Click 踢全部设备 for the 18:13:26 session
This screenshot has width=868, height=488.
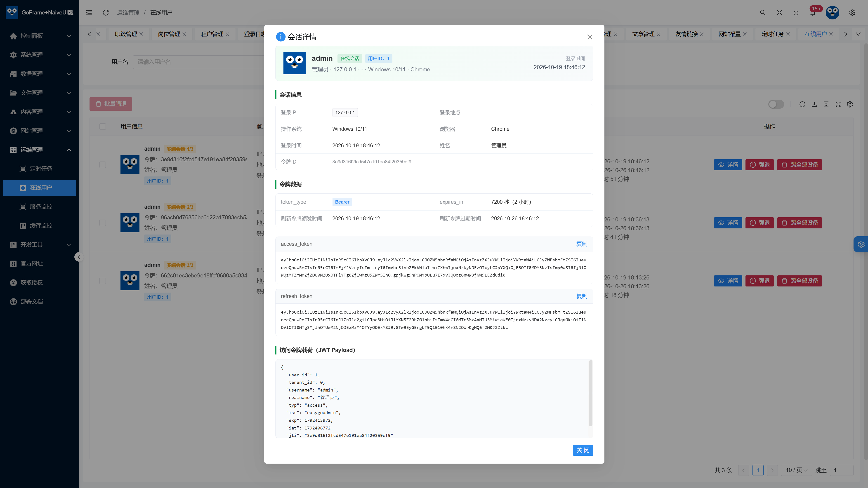[x=800, y=281]
